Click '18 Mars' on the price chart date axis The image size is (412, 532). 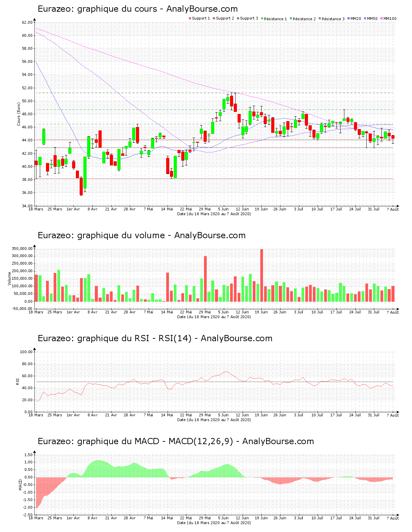(36, 209)
